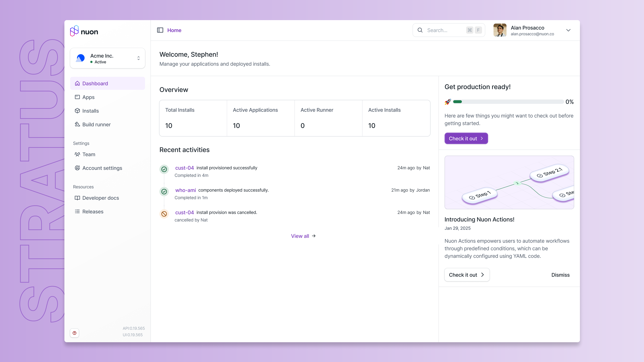This screenshot has height=362, width=644.
Task: Click the rocket icon by progress bar
Action: [x=448, y=102]
